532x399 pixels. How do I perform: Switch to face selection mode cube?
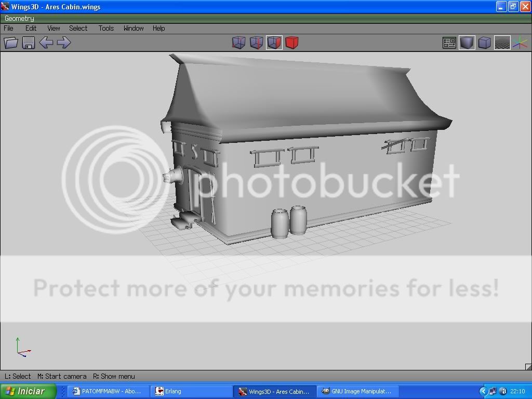click(274, 43)
